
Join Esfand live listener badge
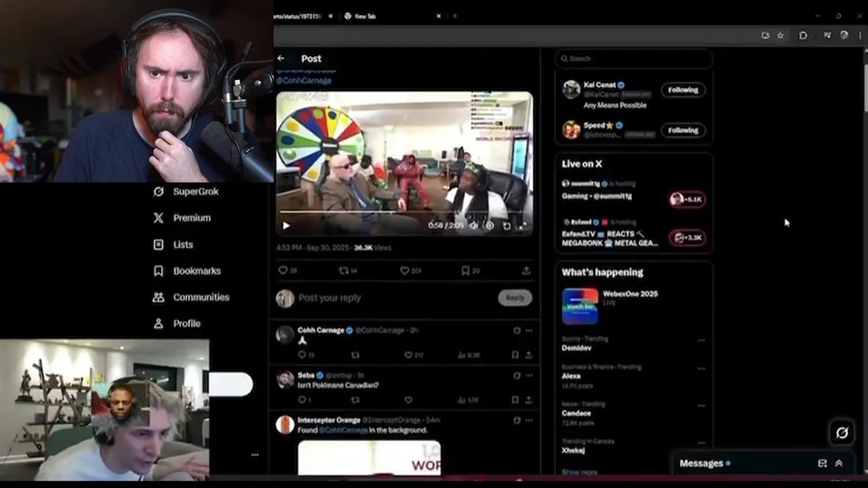pyautogui.click(x=687, y=237)
